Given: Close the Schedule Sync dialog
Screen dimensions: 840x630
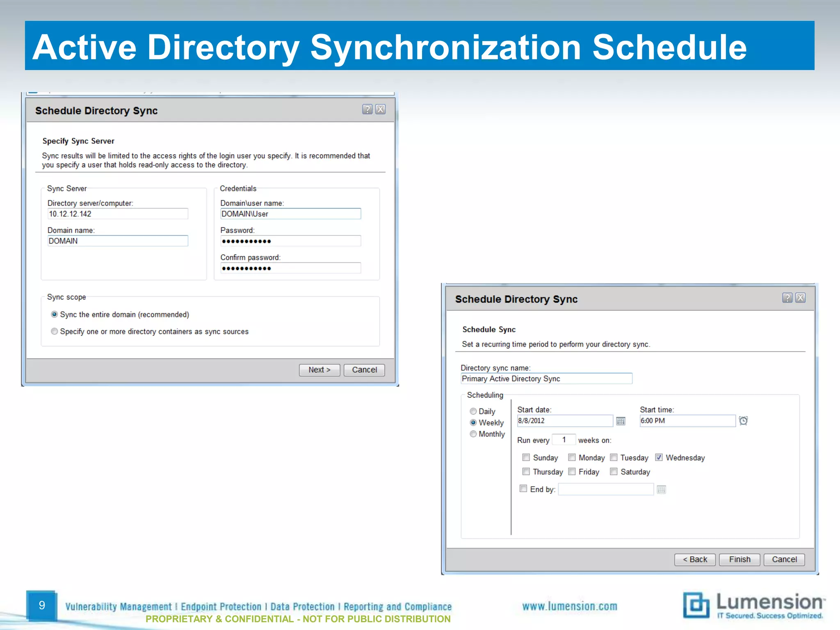Looking at the screenshot, I should coord(801,298).
